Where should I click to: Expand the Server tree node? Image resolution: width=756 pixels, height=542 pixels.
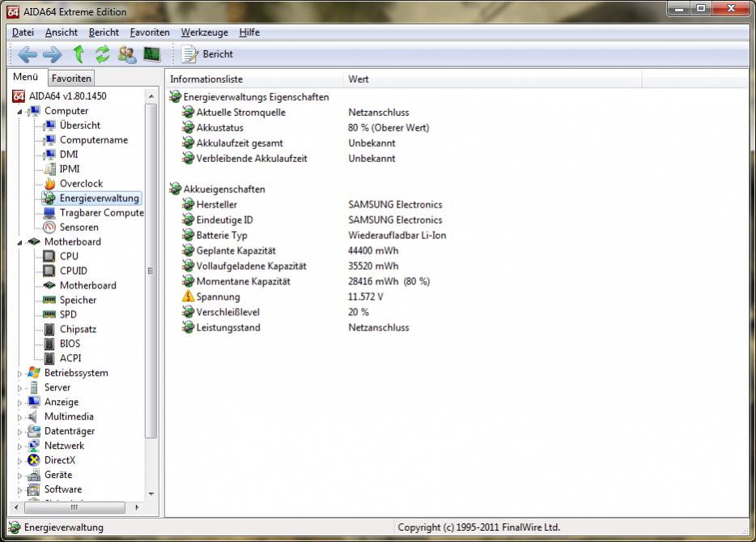19,388
